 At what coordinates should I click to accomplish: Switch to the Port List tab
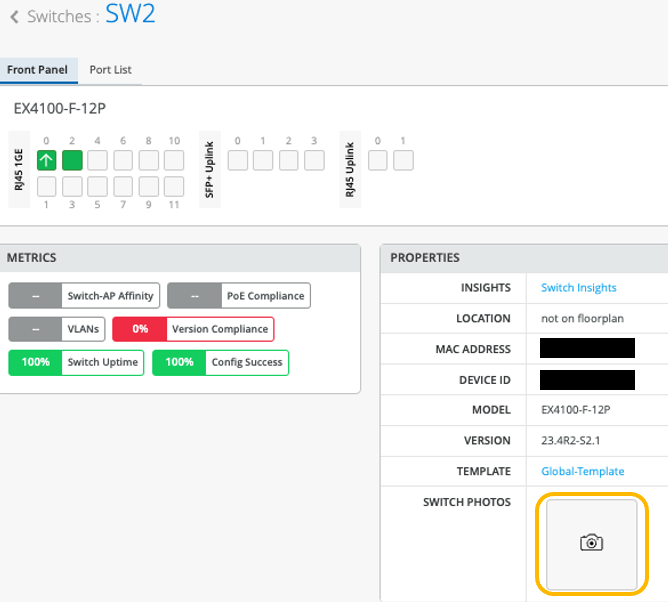[110, 70]
